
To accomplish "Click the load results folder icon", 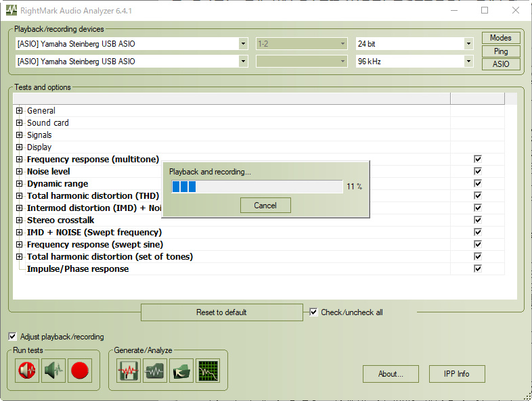I will pos(181,371).
